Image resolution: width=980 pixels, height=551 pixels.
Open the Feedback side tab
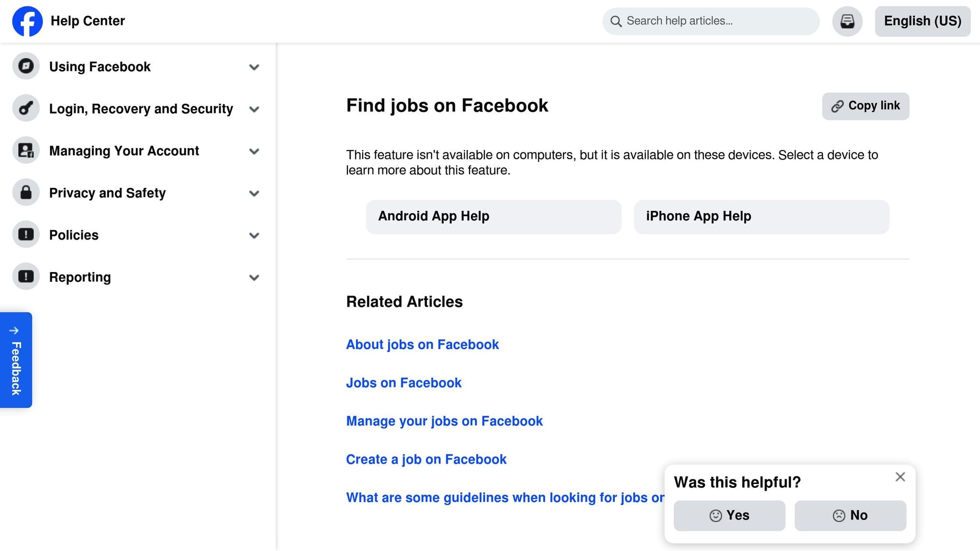[15, 360]
